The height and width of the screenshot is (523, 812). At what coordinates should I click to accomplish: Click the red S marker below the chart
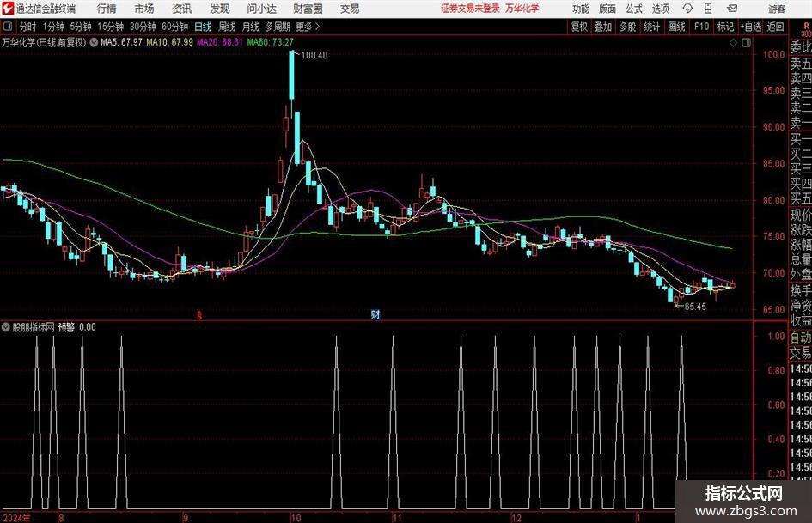pos(199,315)
